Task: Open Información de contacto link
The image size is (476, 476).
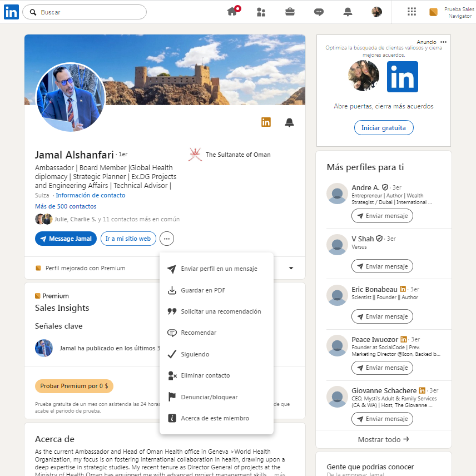Action: 91,195
